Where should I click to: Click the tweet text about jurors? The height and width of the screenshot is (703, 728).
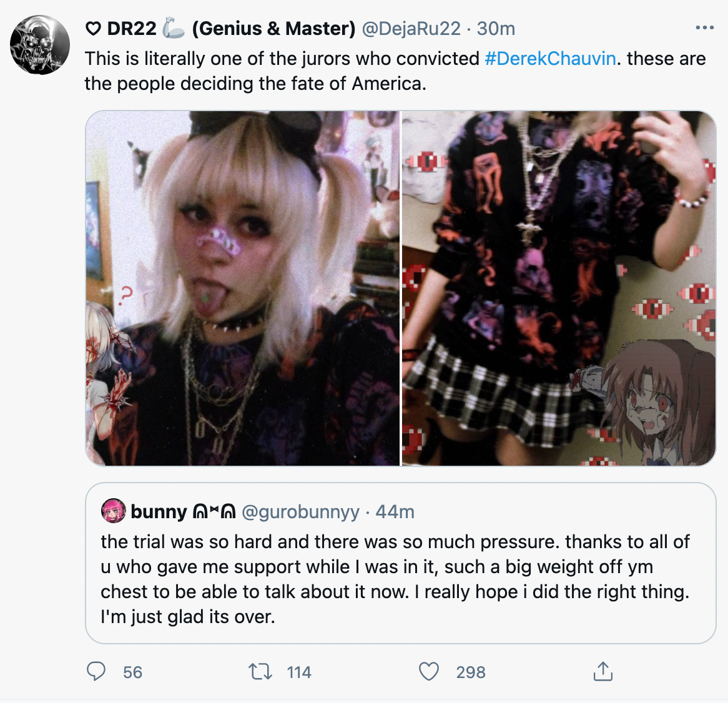click(x=395, y=71)
